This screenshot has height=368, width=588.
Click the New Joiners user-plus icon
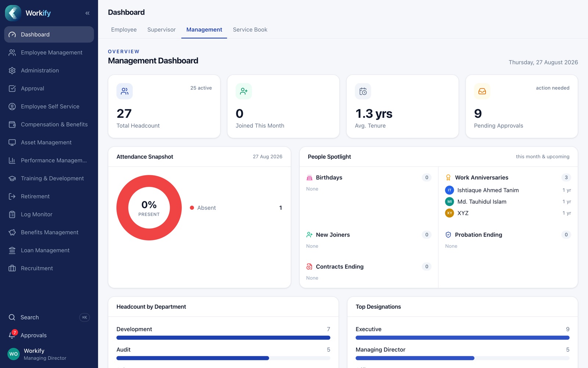click(309, 235)
